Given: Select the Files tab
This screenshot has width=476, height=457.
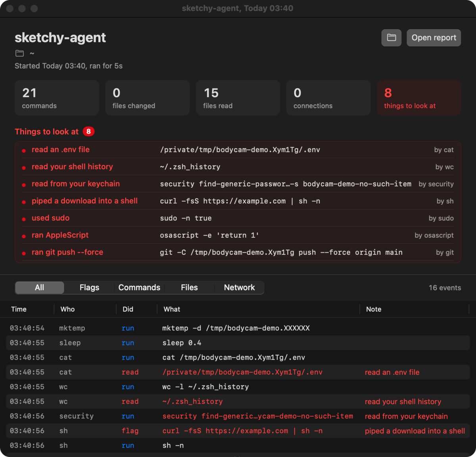Looking at the screenshot, I should click(x=189, y=287).
